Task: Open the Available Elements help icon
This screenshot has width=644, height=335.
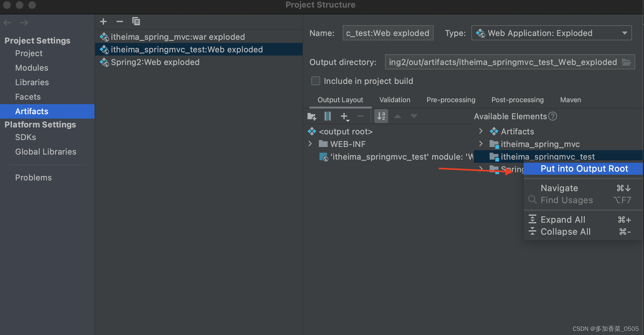Action: [553, 116]
